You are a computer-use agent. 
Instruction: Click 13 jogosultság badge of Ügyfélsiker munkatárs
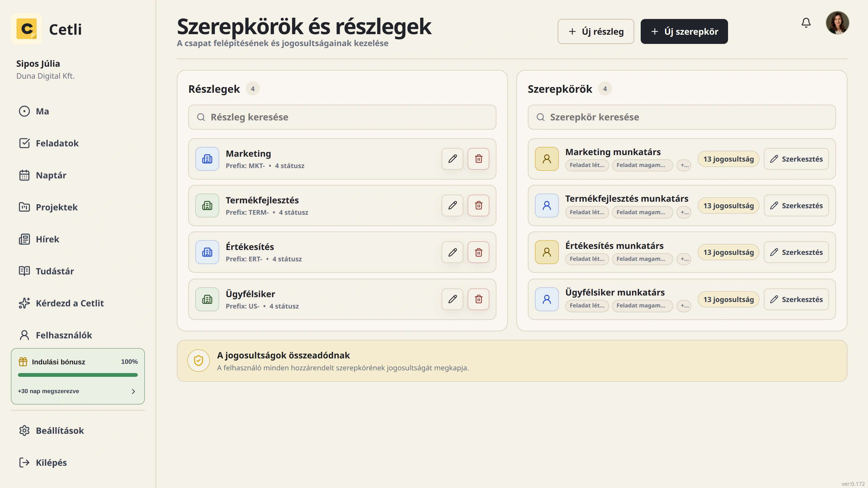click(x=728, y=299)
